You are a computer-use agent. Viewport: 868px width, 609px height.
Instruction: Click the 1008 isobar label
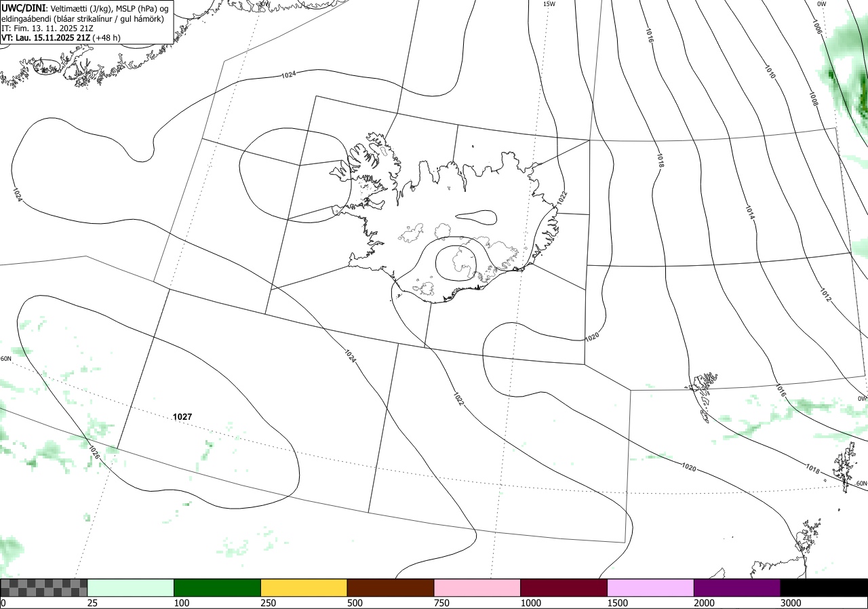click(x=814, y=99)
